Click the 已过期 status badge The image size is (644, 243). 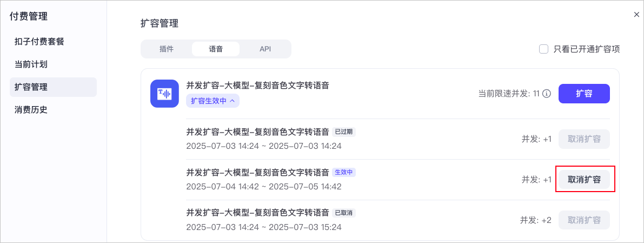(344, 132)
